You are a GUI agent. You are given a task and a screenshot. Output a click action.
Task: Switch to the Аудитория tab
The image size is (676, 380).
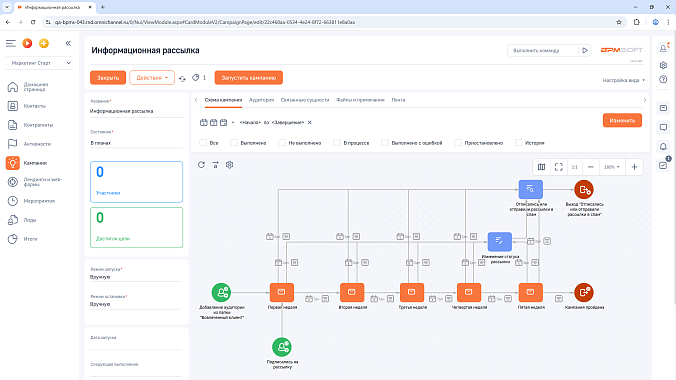pos(262,100)
